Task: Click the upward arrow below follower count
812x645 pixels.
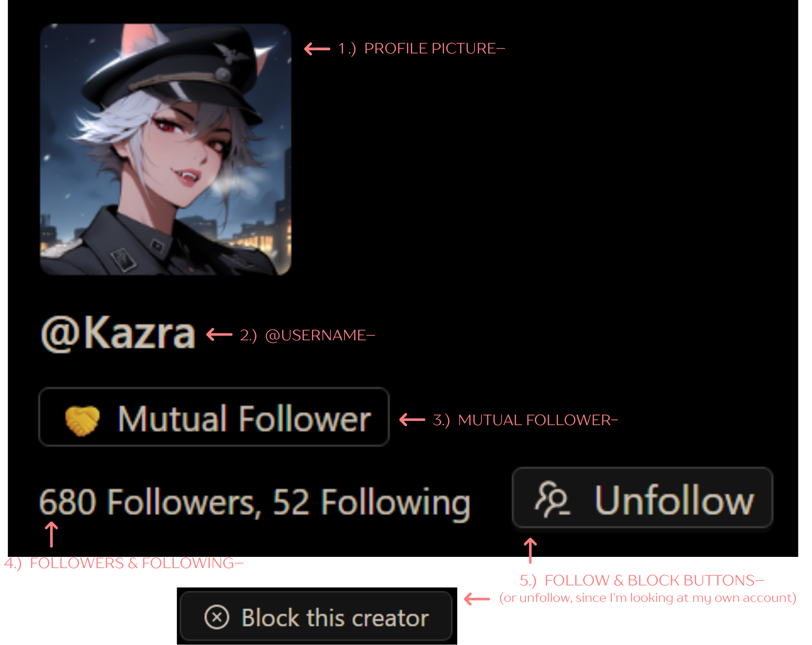Action: tap(52, 535)
